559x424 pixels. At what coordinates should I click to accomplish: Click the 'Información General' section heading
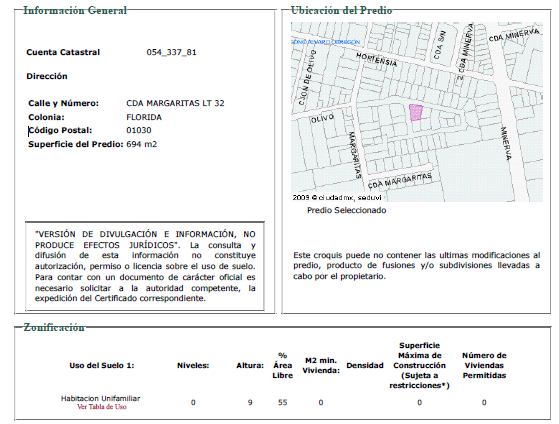(75, 11)
